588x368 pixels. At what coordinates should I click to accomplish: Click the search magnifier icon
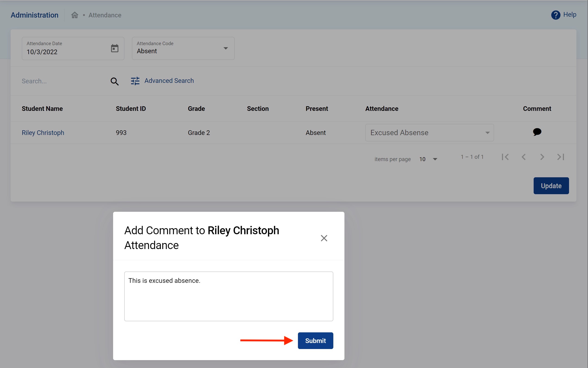[115, 81]
